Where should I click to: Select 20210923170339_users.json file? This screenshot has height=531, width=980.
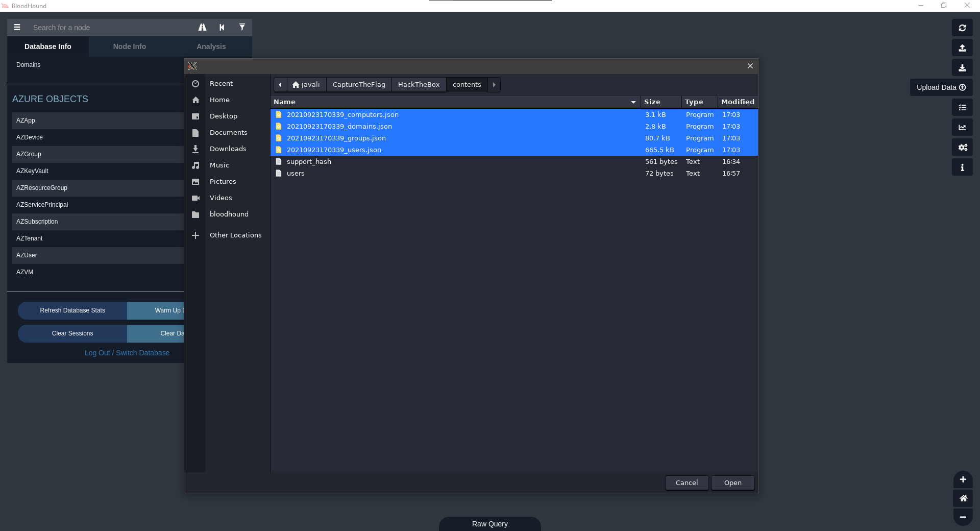pos(514,150)
